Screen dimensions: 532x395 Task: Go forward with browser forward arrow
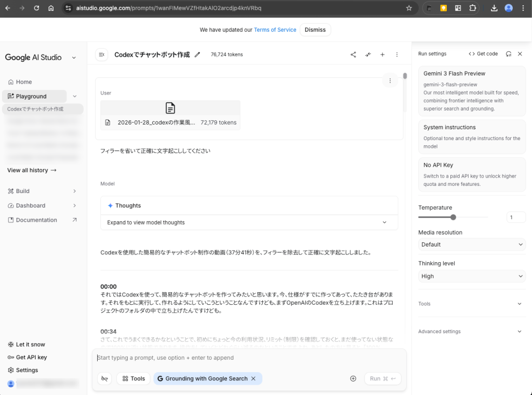tap(22, 8)
